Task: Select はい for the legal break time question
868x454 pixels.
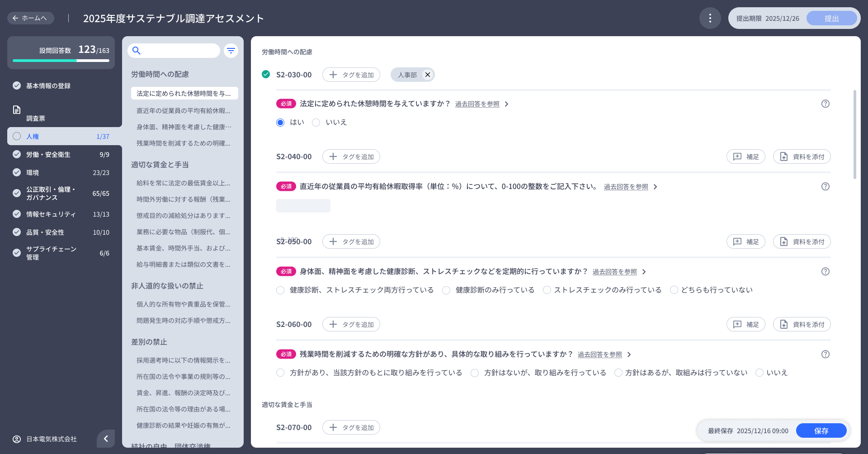Action: tap(280, 122)
